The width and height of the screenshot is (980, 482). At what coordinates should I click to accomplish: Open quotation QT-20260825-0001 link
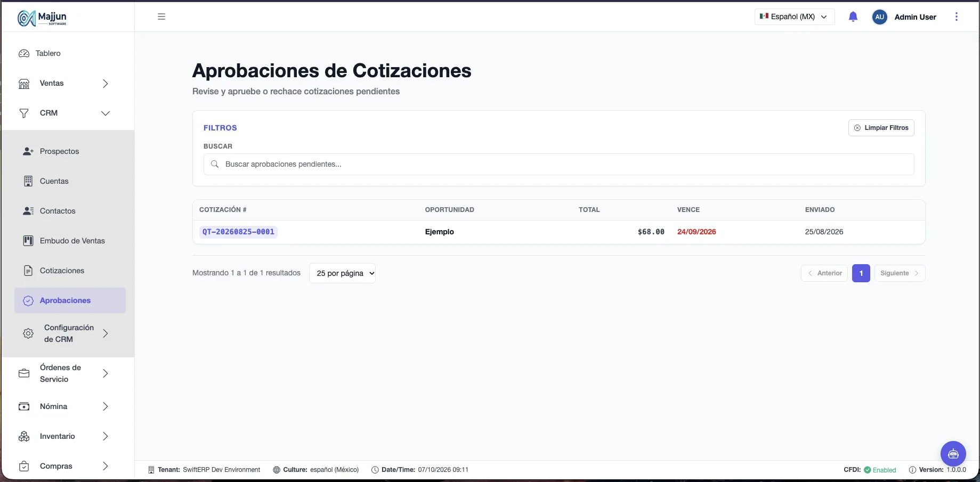pyautogui.click(x=238, y=232)
